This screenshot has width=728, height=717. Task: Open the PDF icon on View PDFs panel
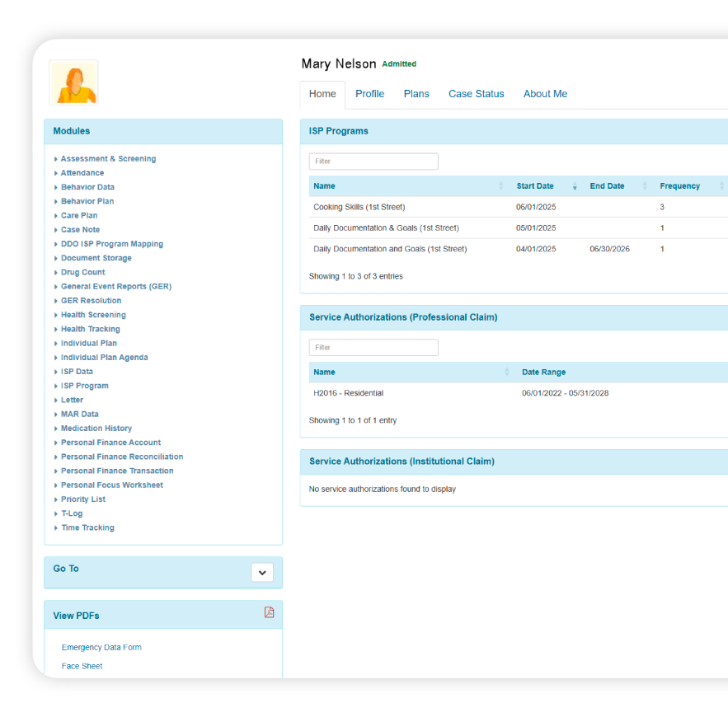pyautogui.click(x=268, y=612)
